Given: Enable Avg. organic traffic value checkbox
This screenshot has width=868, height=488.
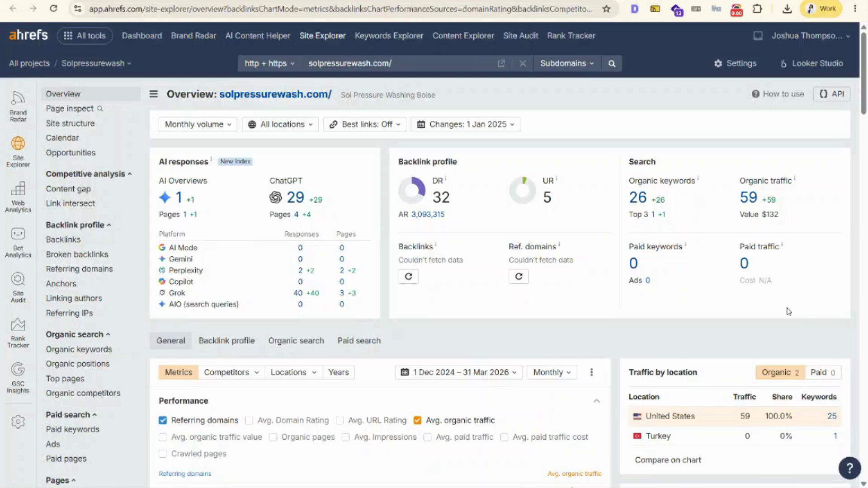Looking at the screenshot, I should 163,437.
